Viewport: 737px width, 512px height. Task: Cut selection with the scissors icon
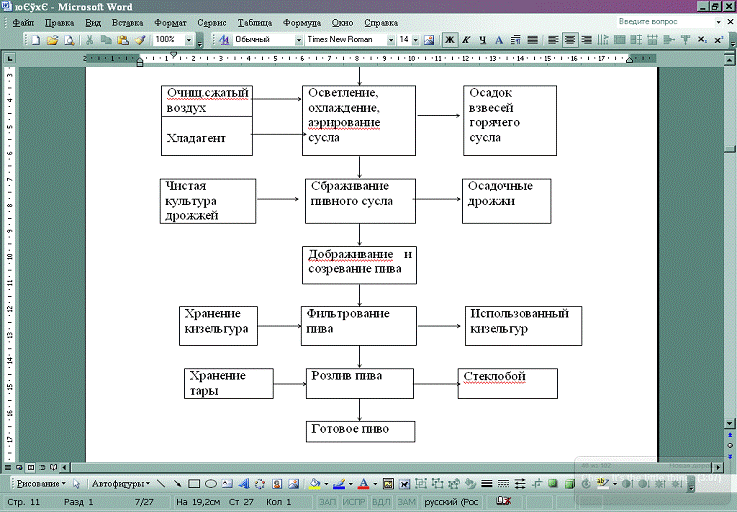[x=90, y=40]
